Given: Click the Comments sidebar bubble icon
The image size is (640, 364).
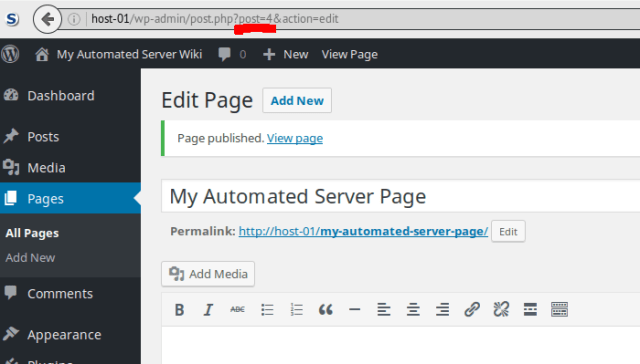Looking at the screenshot, I should [x=11, y=293].
